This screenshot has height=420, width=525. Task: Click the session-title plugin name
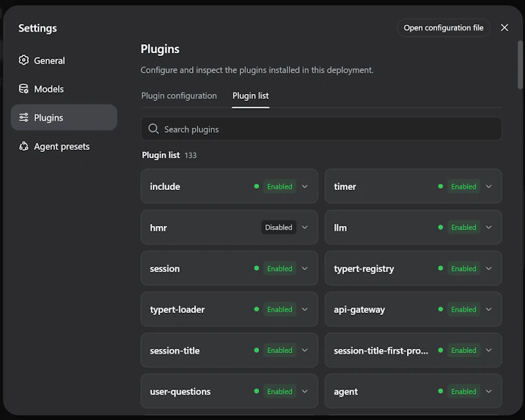pos(175,351)
